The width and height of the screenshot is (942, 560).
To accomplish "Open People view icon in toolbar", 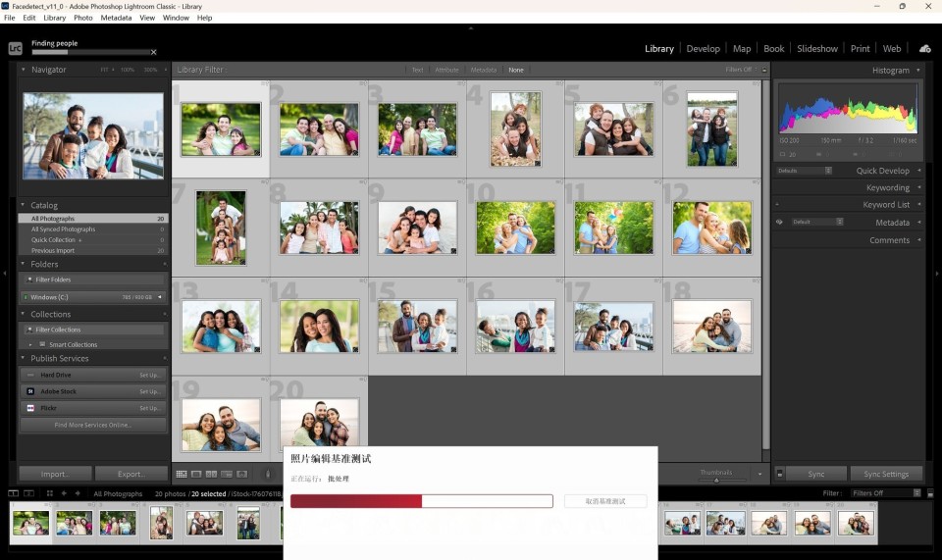I will click(x=241, y=474).
